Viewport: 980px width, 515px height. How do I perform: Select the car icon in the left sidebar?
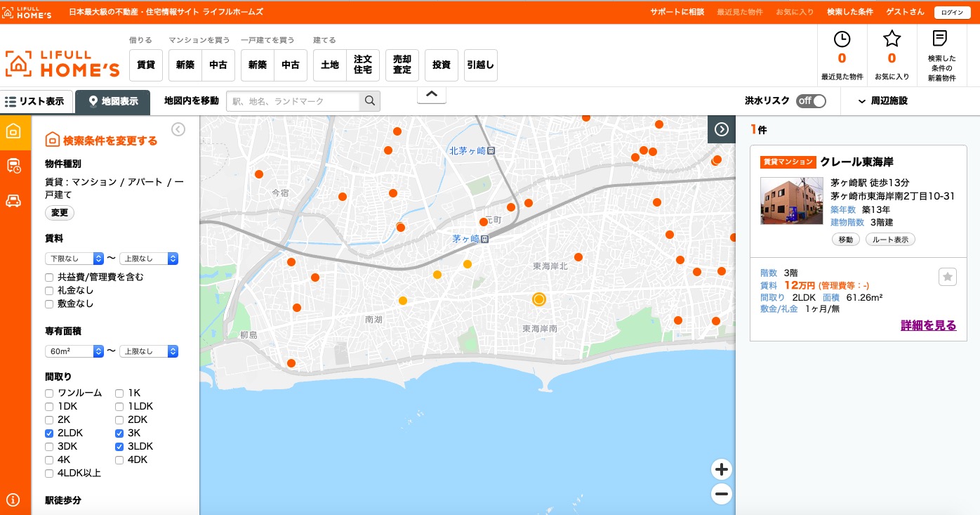13,201
